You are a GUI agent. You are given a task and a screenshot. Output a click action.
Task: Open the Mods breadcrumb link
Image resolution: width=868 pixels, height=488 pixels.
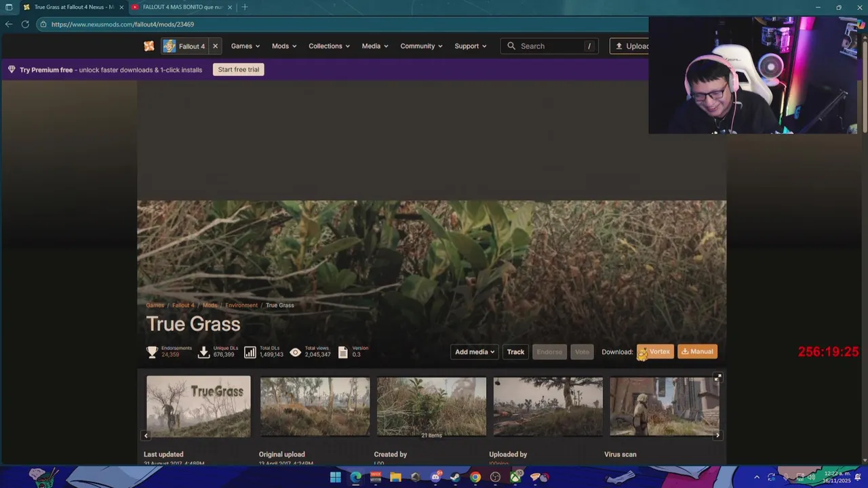pos(210,305)
